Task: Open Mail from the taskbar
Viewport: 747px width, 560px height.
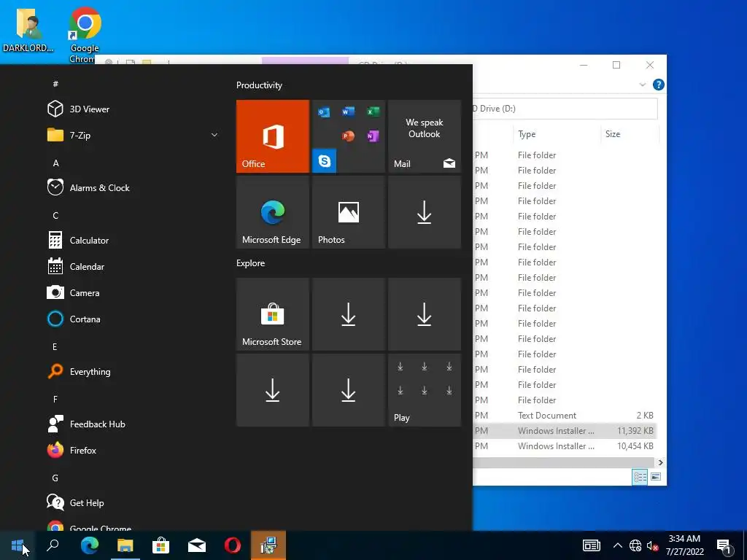Action: click(x=197, y=545)
